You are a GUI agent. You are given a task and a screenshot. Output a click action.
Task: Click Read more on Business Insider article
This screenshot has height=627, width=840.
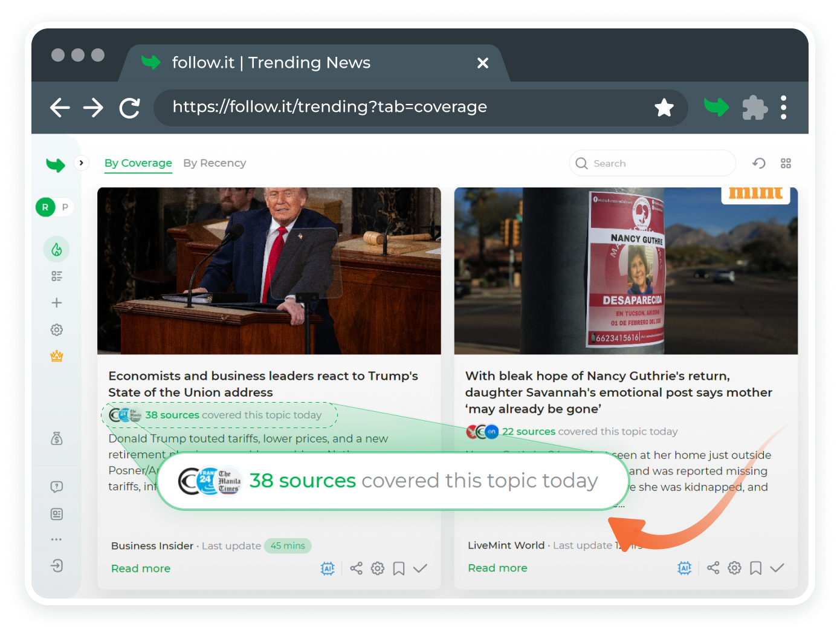click(x=141, y=568)
